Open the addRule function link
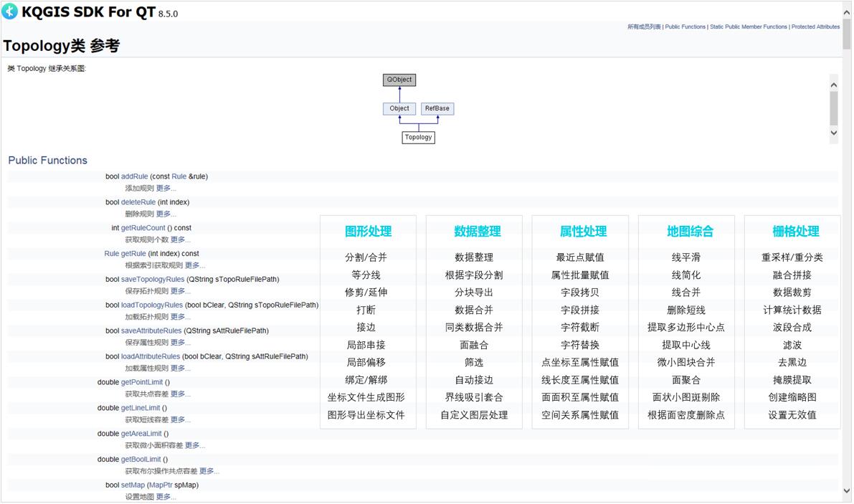The height and width of the screenshot is (504, 854). [x=134, y=176]
